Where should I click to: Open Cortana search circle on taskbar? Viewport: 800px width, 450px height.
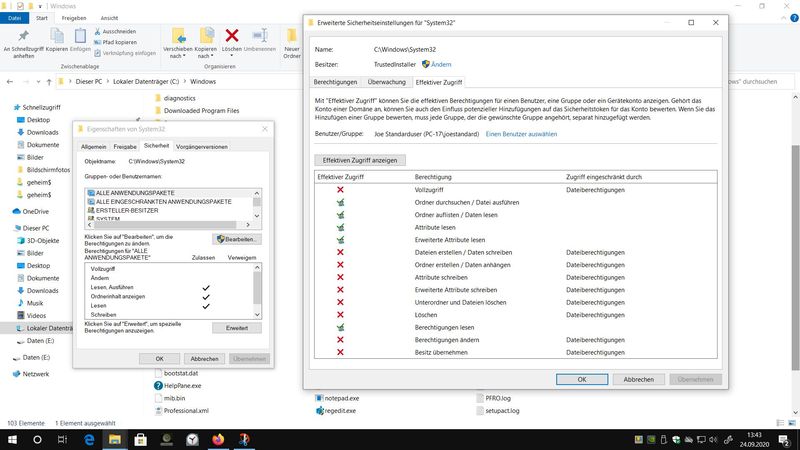click(37, 440)
